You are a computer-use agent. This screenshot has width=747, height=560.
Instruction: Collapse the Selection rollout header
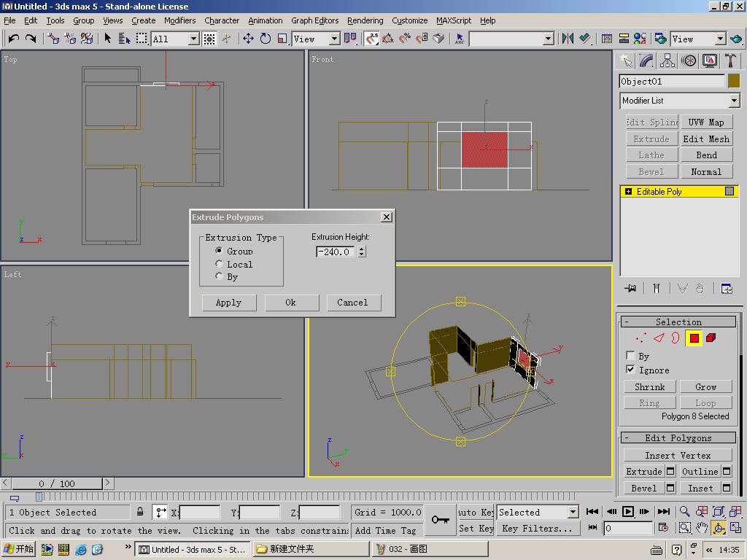(678, 322)
